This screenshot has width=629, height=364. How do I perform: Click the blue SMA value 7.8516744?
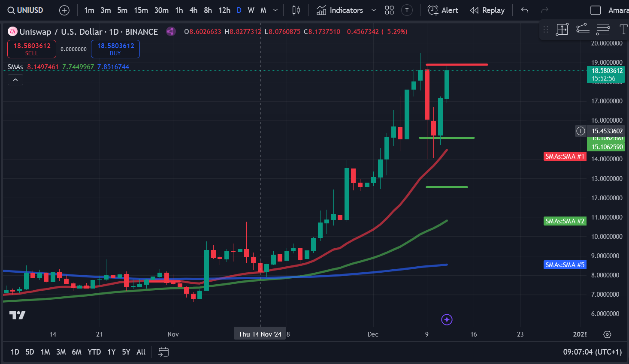113,67
